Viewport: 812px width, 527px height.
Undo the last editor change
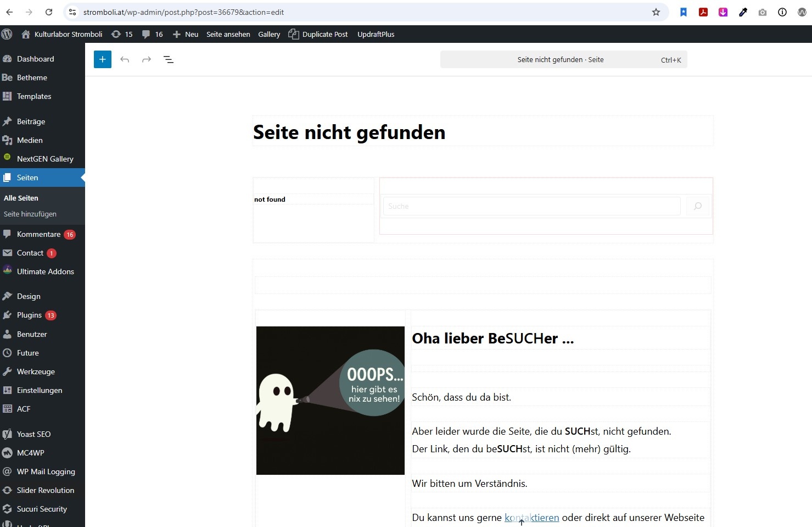pos(125,59)
